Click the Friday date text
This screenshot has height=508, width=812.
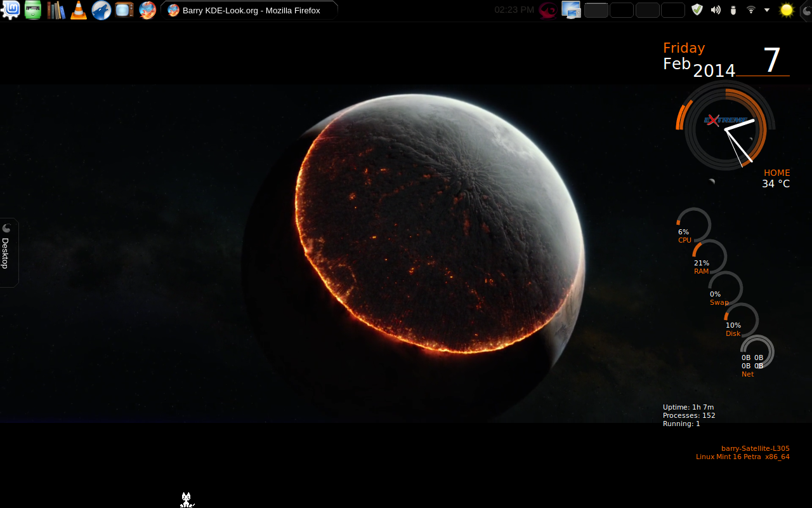(x=684, y=48)
